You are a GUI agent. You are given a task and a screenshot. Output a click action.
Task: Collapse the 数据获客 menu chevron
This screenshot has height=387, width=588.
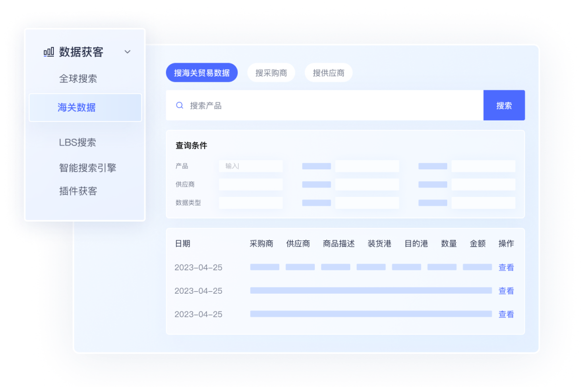(x=127, y=52)
